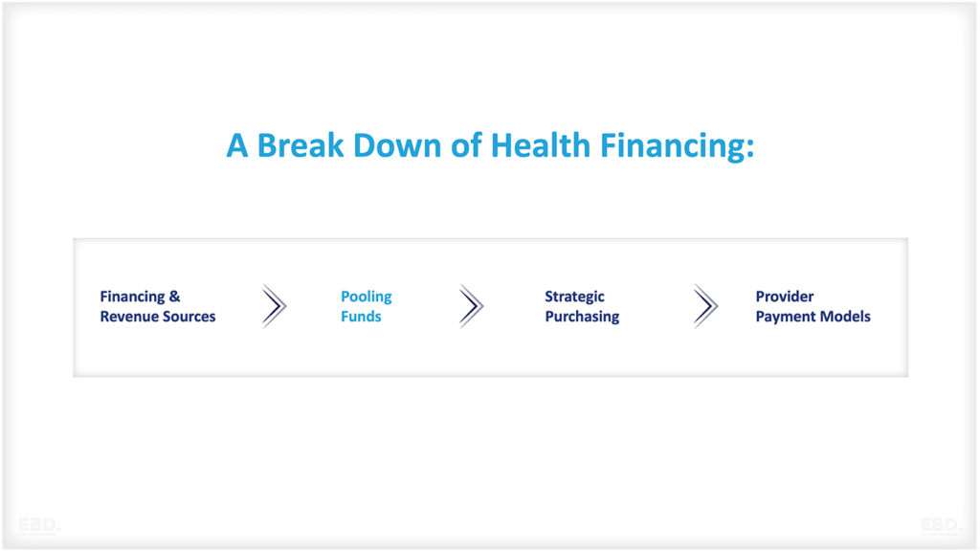Open the Strategic Purchasing step
Viewport: 980px width, 551px height.
582,306
